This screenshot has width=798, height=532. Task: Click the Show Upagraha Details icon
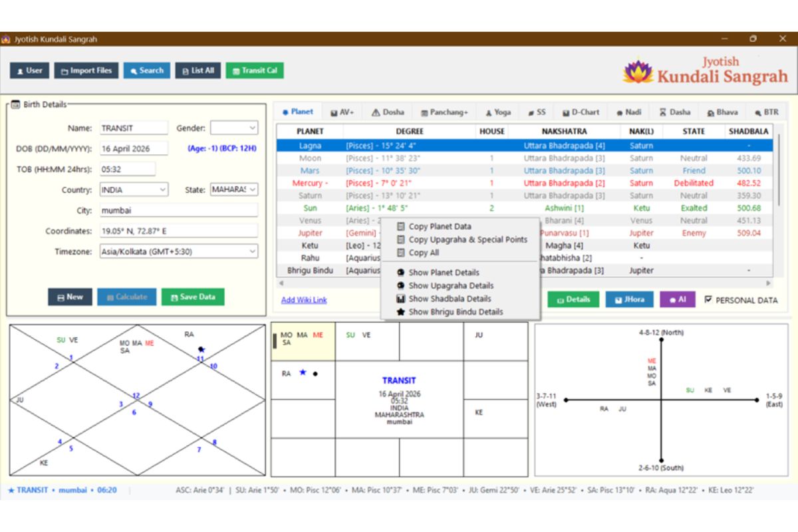click(x=400, y=286)
